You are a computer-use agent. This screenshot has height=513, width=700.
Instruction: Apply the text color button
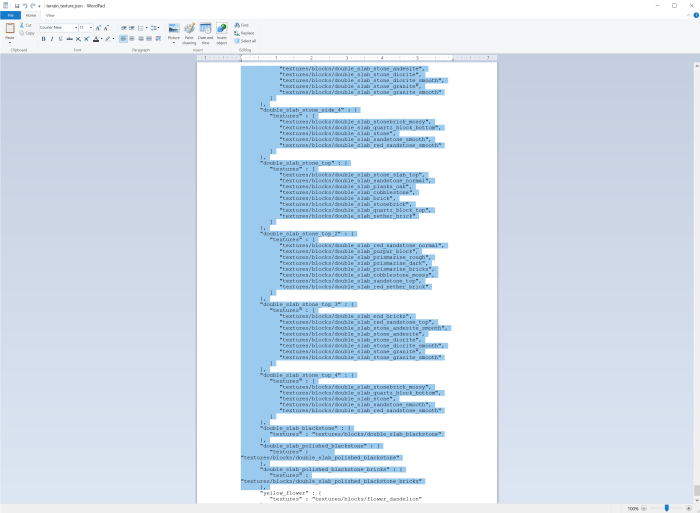tap(96, 39)
